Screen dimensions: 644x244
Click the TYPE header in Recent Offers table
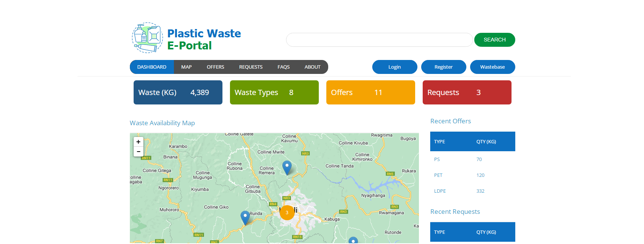[x=439, y=142]
